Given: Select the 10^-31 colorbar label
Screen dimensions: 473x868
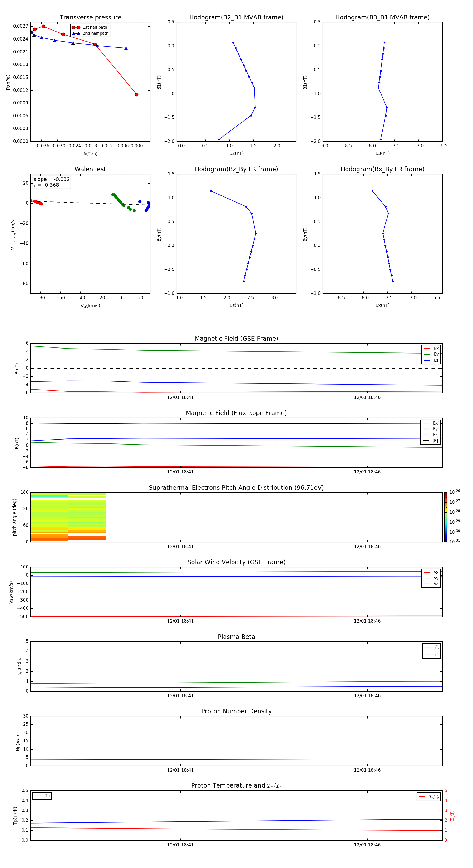Looking at the screenshot, I should pos(455,542).
